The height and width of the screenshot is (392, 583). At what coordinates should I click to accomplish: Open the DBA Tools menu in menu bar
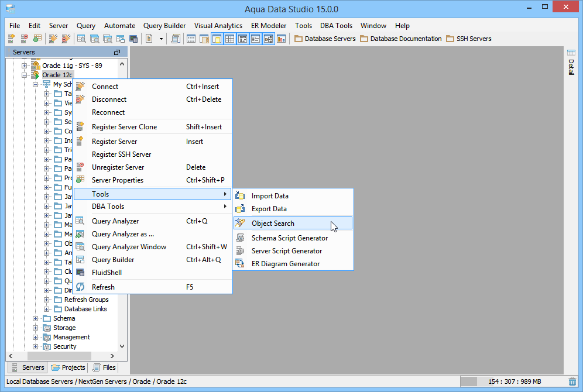(x=336, y=26)
